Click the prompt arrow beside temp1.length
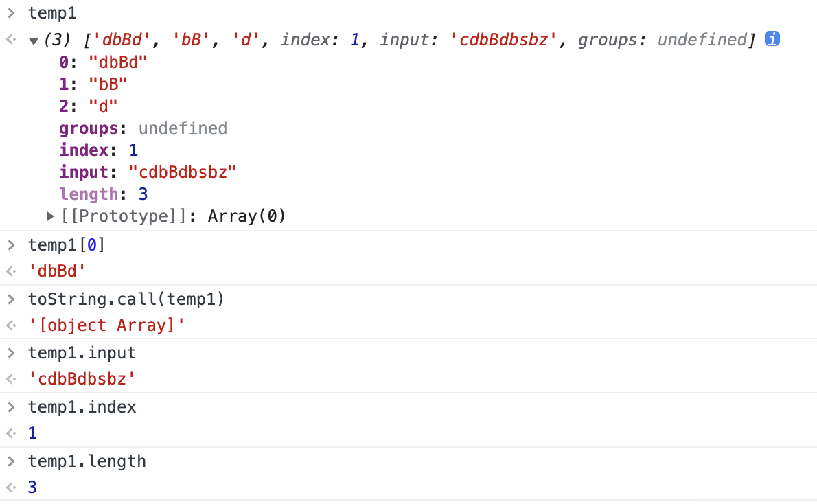 click(12, 461)
